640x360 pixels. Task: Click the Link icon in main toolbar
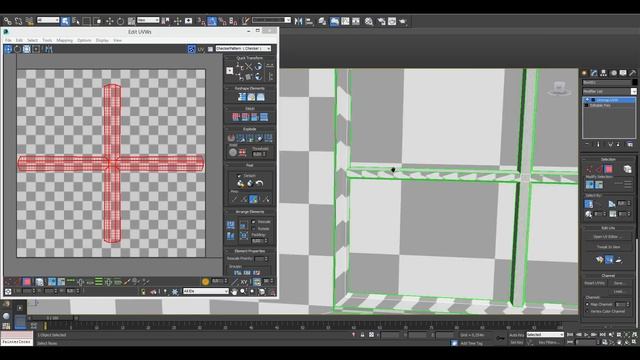point(7,21)
